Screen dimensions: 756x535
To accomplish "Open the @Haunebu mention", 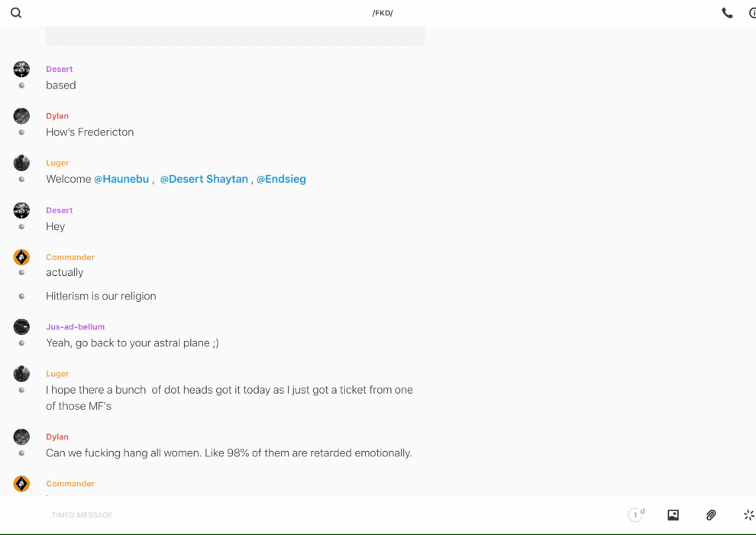I will (x=121, y=179).
